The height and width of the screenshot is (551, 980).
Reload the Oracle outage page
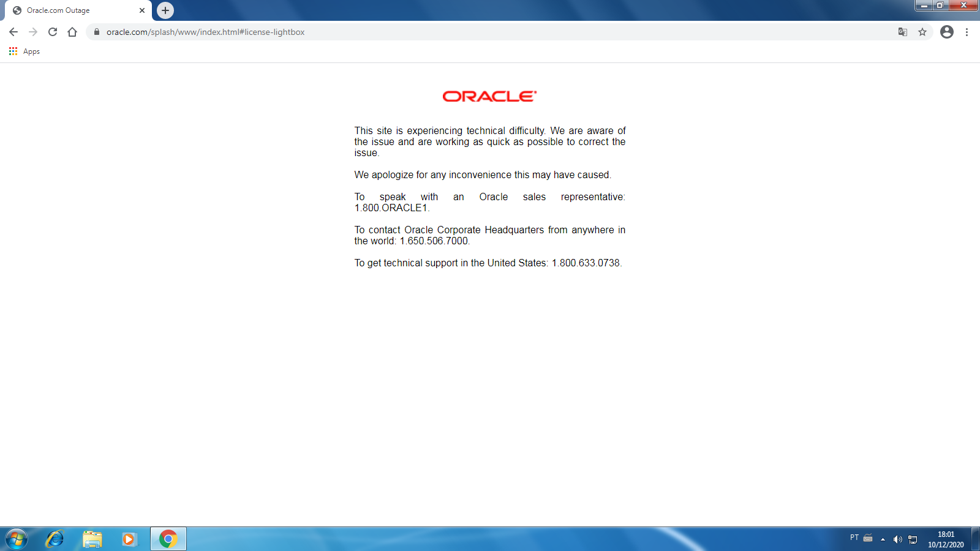53,32
